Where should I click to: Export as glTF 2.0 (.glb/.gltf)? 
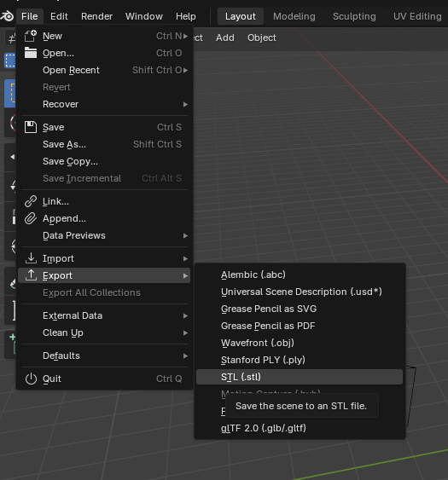tap(300, 428)
